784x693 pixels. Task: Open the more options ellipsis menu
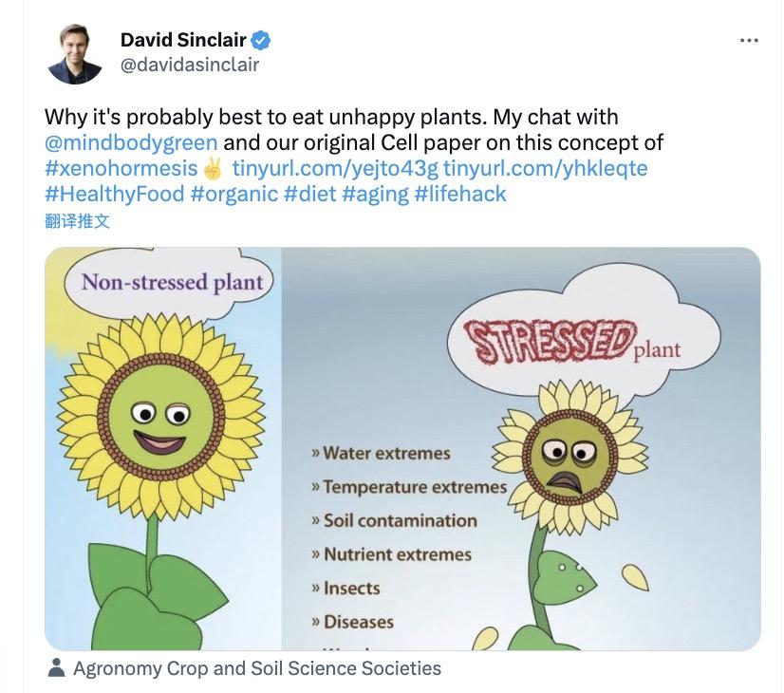[749, 41]
